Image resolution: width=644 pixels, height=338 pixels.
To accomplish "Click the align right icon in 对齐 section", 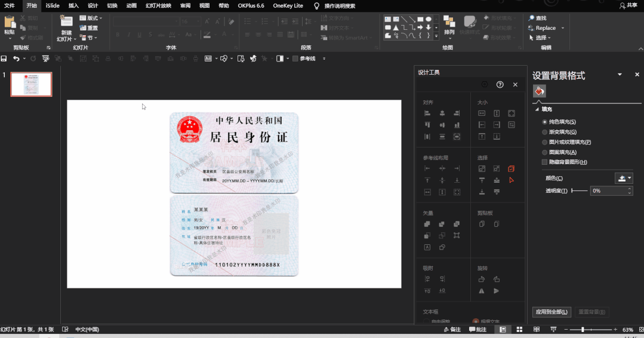I will pos(457,113).
